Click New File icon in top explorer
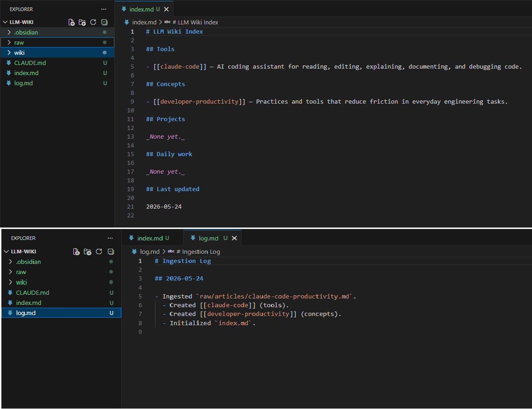This screenshot has width=532, height=409. point(71,23)
